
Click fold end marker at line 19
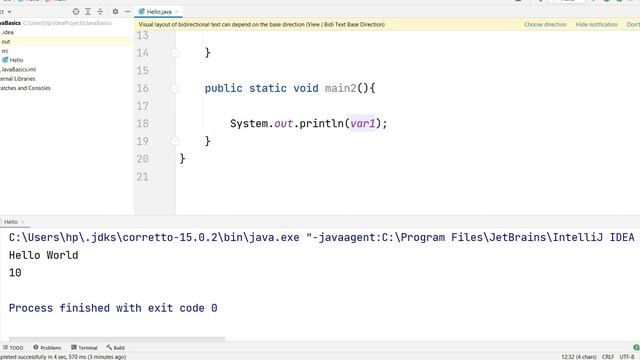(x=175, y=141)
